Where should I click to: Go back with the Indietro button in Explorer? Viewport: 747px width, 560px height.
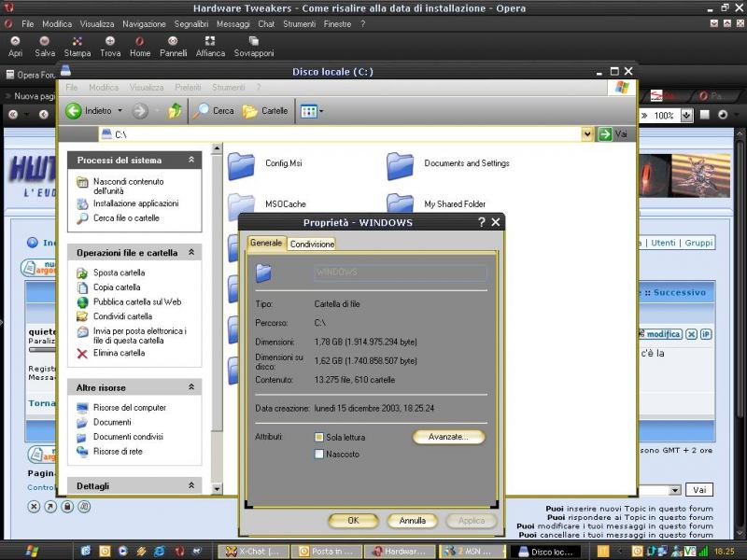pyautogui.click(x=89, y=111)
